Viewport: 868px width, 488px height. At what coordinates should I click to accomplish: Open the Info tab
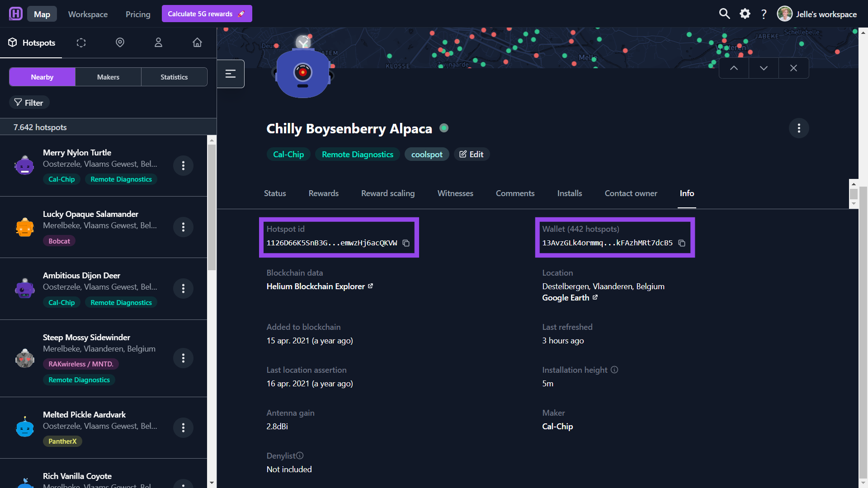click(x=687, y=193)
